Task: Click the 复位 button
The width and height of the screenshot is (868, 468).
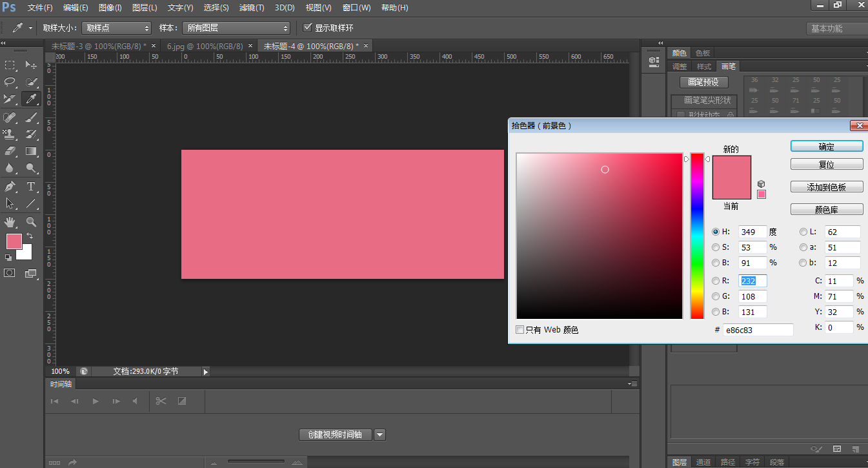Action: click(827, 165)
